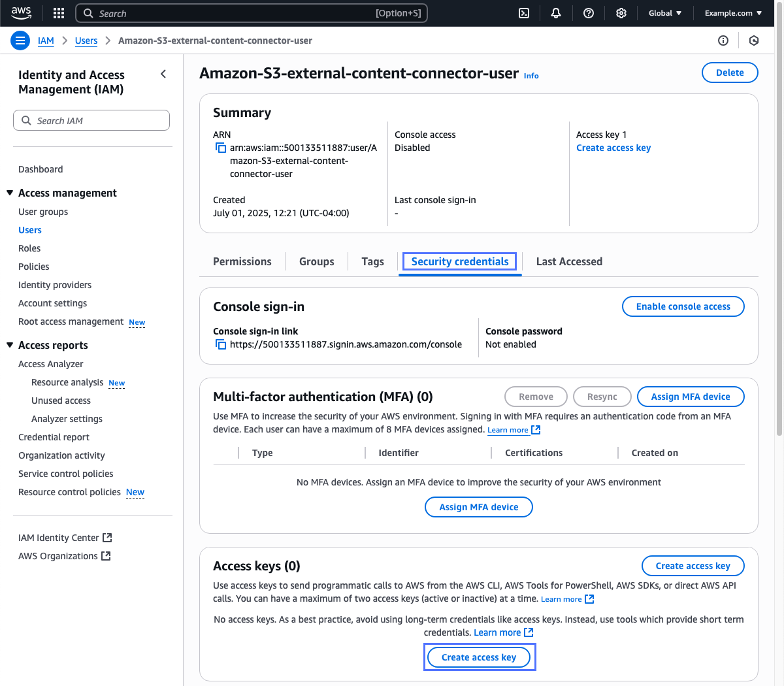
Task: Open Resource control policies in sidebar
Action: click(69, 492)
